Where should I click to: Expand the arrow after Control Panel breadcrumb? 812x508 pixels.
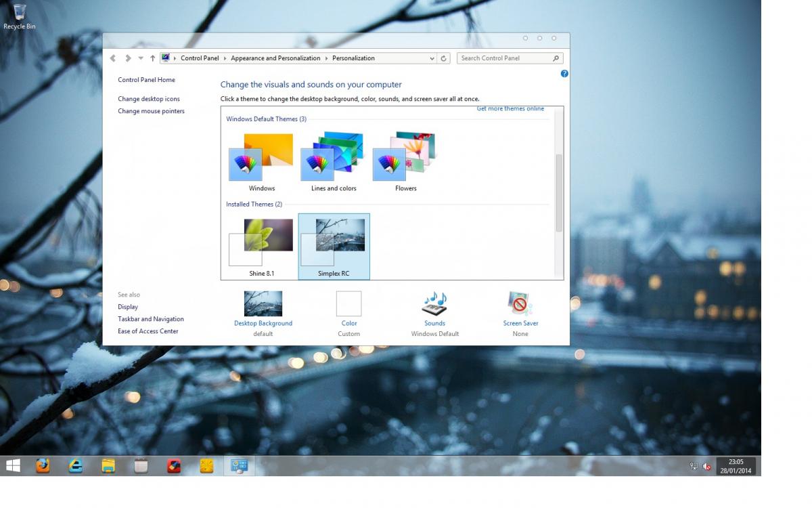225,58
